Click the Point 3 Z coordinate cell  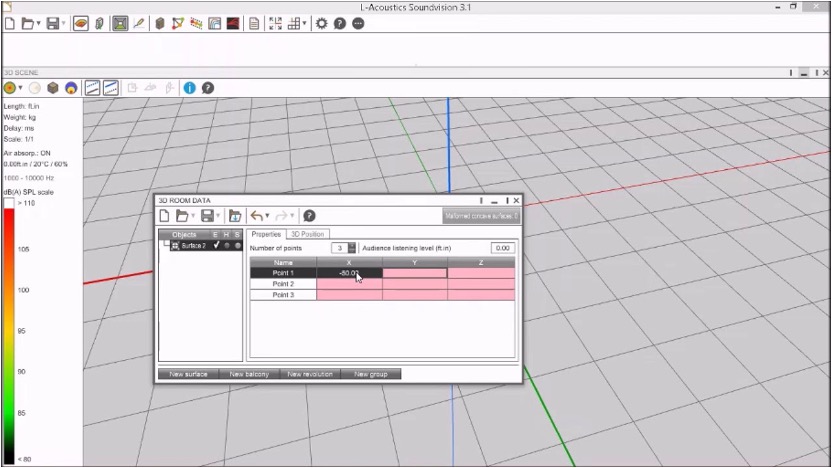(x=481, y=295)
